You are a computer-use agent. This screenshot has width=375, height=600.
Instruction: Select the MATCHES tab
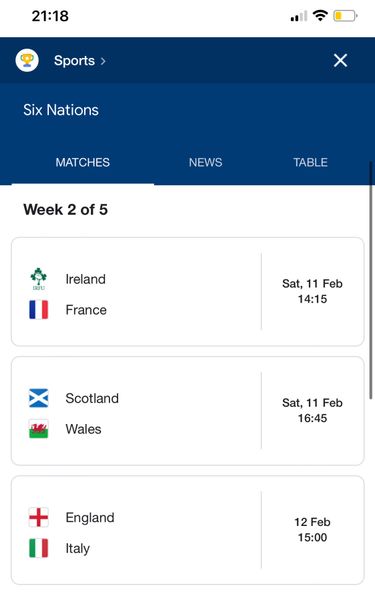pos(83,162)
